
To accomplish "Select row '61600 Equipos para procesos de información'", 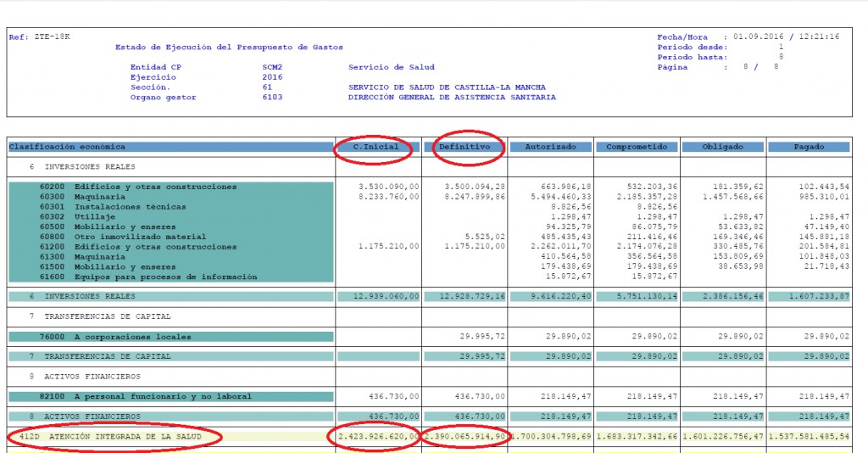I will point(171,277).
